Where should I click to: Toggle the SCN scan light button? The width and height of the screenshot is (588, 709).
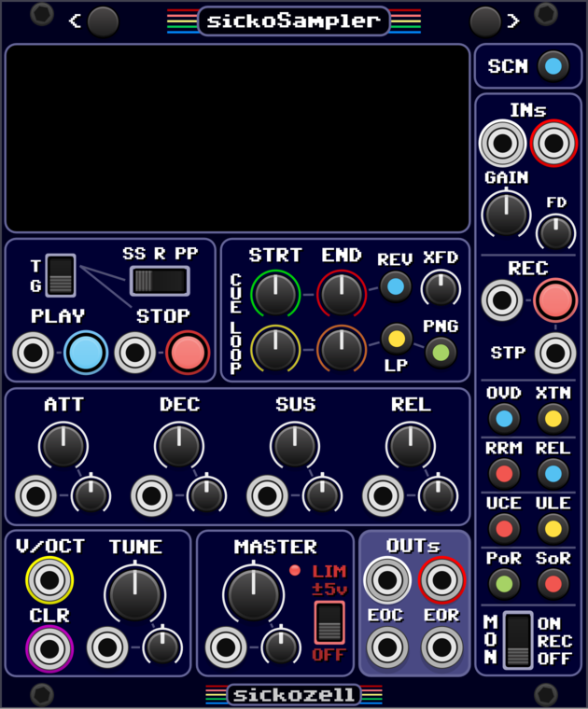[553, 66]
